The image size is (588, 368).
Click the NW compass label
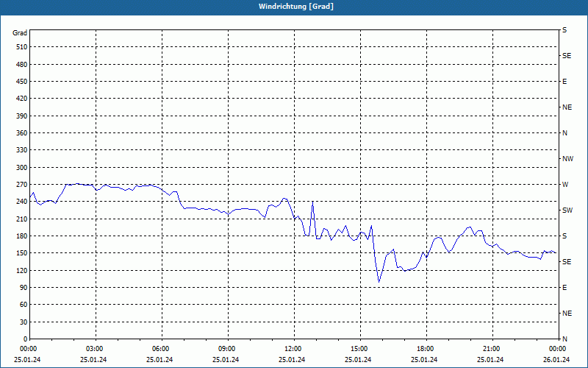pyautogui.click(x=567, y=159)
